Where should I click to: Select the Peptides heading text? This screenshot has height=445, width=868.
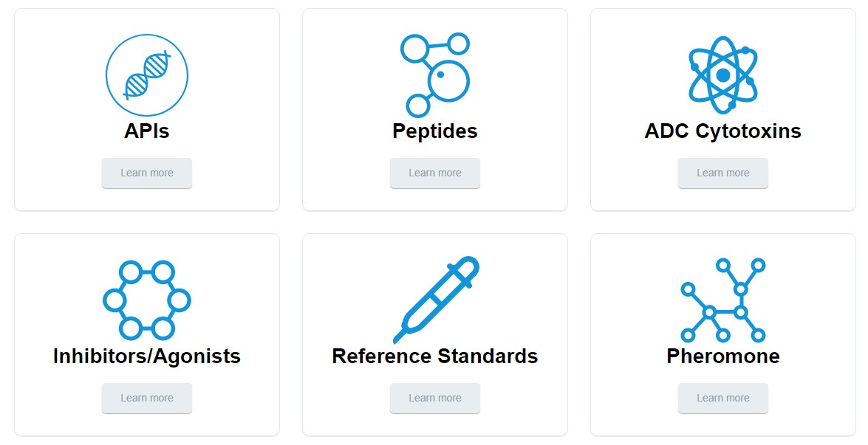435,131
